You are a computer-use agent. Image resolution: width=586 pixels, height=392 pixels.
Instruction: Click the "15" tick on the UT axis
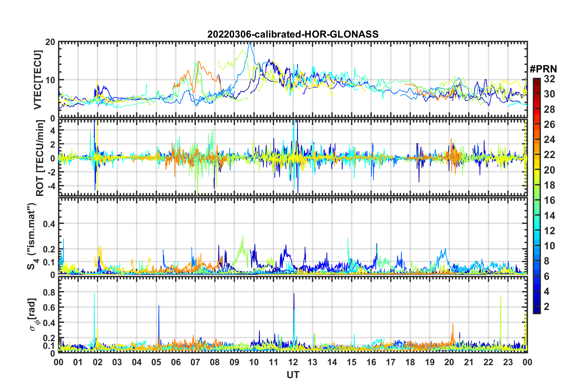pyautogui.click(x=352, y=362)
